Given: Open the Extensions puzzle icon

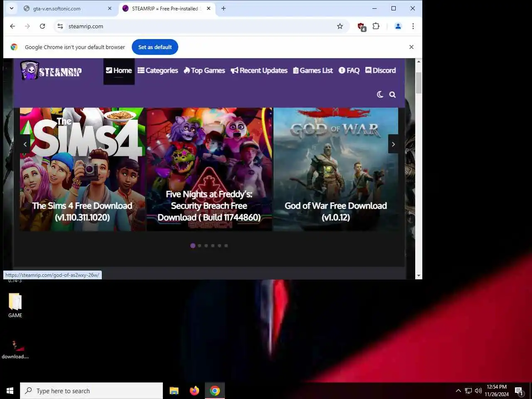Looking at the screenshot, I should pyautogui.click(x=376, y=26).
